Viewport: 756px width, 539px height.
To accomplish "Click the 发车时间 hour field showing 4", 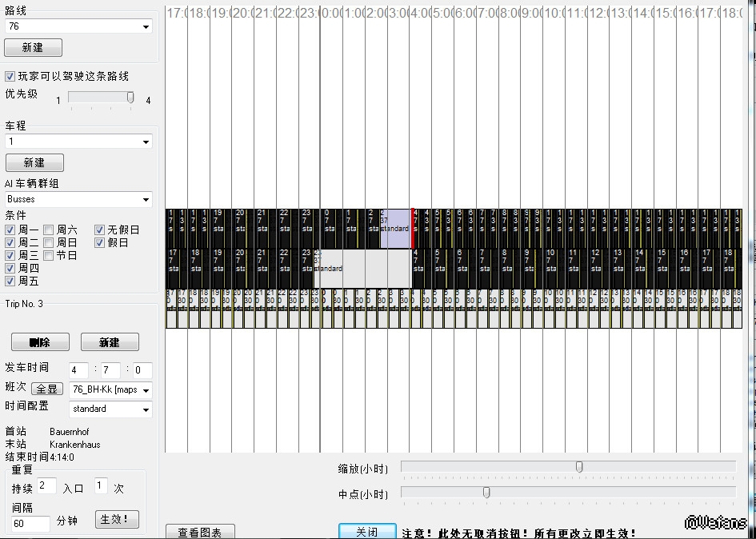I will click(x=78, y=370).
